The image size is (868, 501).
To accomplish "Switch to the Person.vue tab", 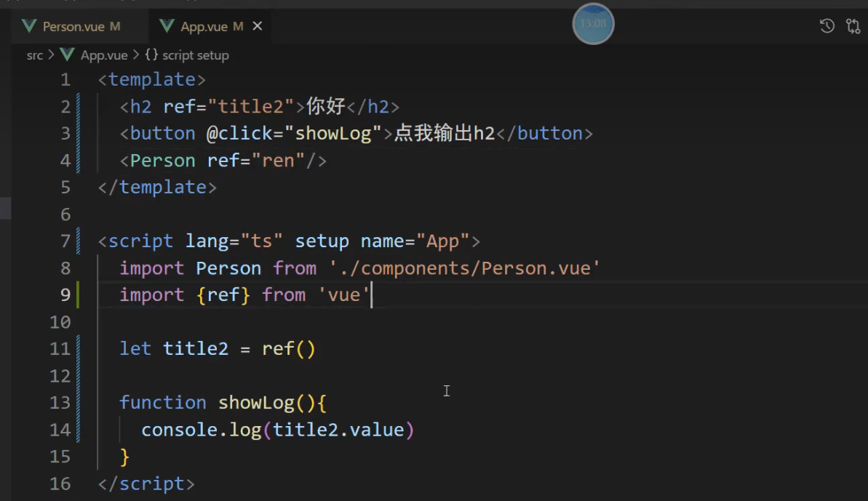I will point(72,26).
